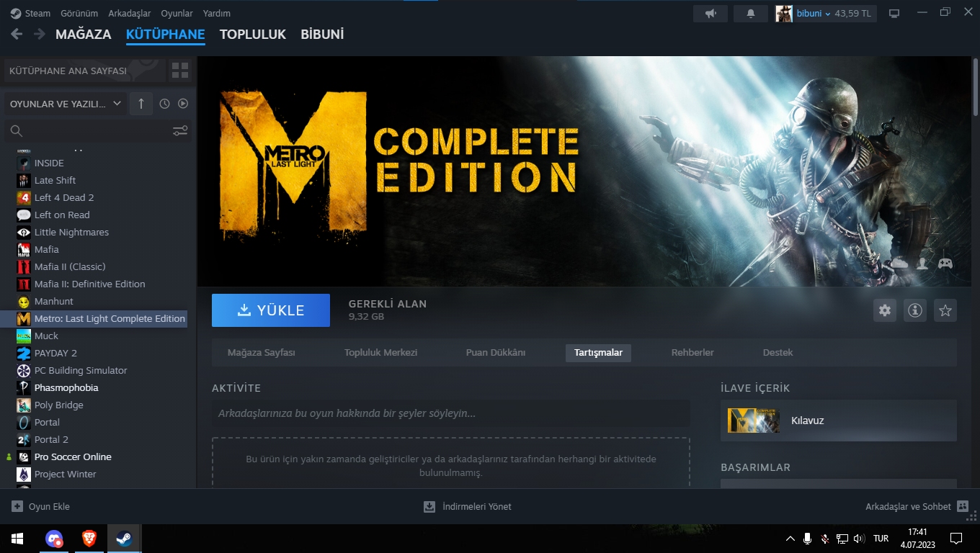Click Oyun Ekle add game button
The width and height of the screenshot is (980, 553).
click(41, 506)
